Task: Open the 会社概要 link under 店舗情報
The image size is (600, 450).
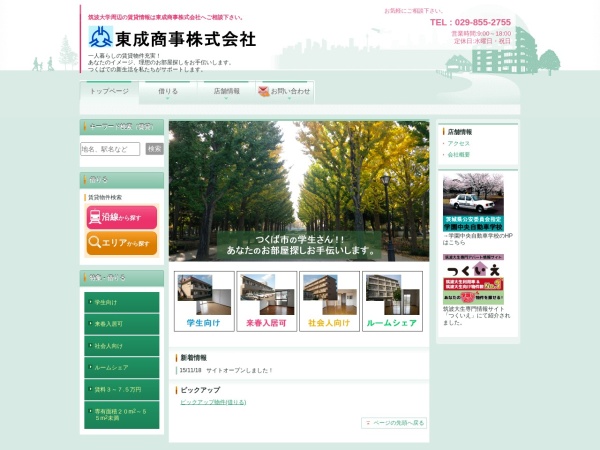Action: (458, 155)
